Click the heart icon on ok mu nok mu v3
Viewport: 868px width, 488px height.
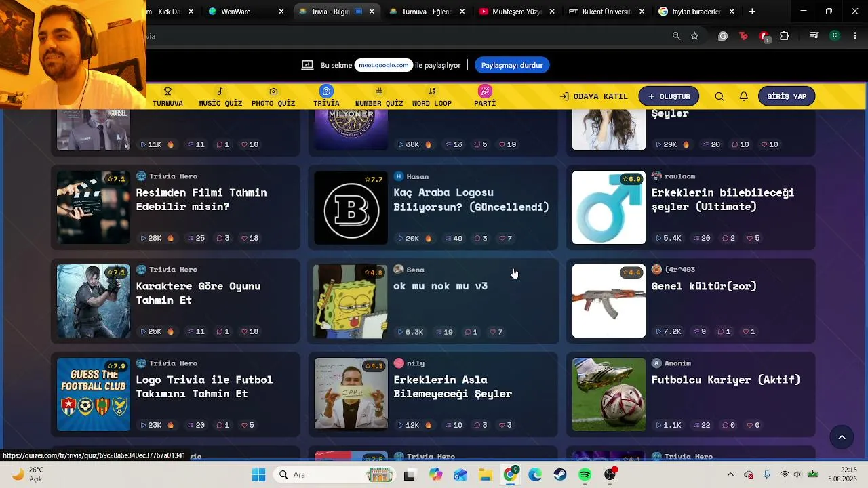click(x=492, y=332)
